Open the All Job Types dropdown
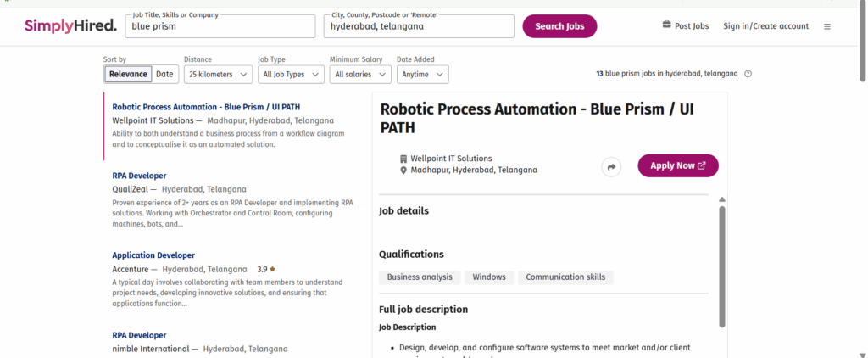The width and height of the screenshot is (868, 358). coord(292,75)
